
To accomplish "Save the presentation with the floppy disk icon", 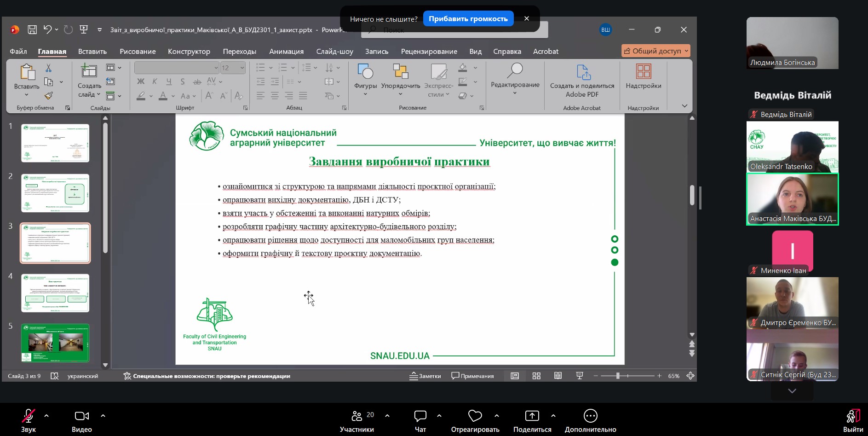I will 32,30.
